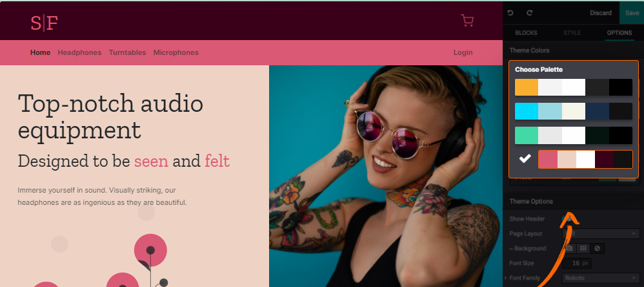Screen dimensions: 644x287
Task: Switch to the BLOCKS tab
Action: (526, 33)
